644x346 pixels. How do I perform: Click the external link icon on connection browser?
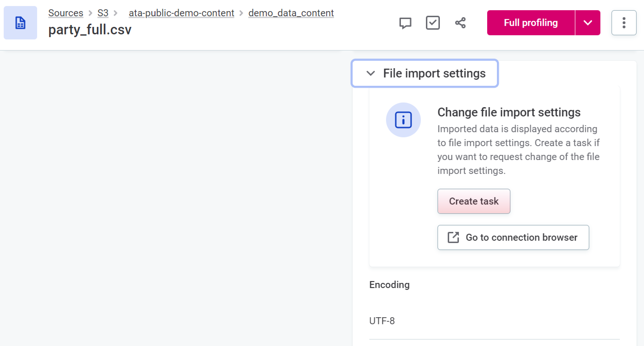click(454, 237)
